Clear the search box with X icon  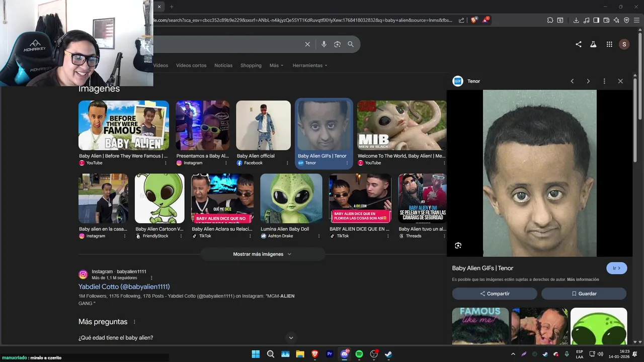[307, 44]
